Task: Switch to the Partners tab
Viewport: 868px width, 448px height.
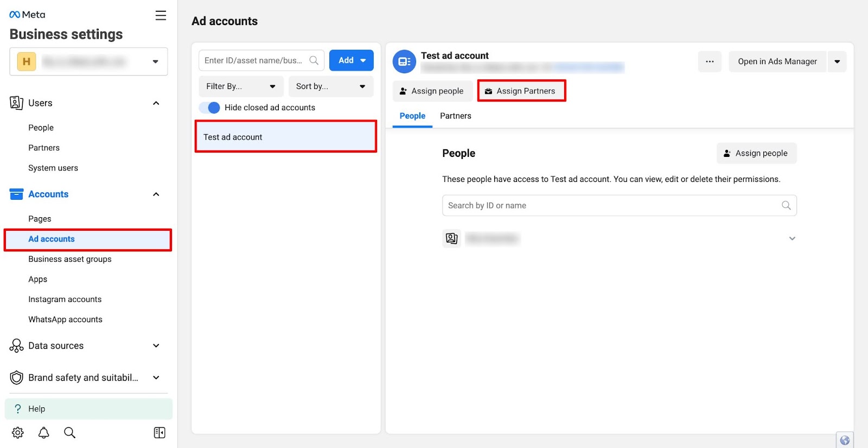Action: click(x=456, y=116)
